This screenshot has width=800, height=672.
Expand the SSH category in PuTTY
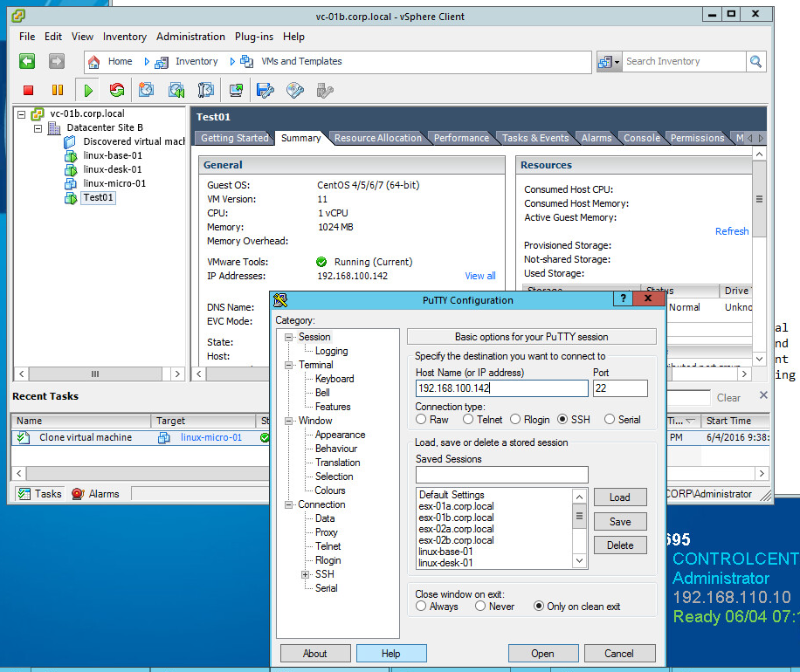pyautogui.click(x=305, y=574)
